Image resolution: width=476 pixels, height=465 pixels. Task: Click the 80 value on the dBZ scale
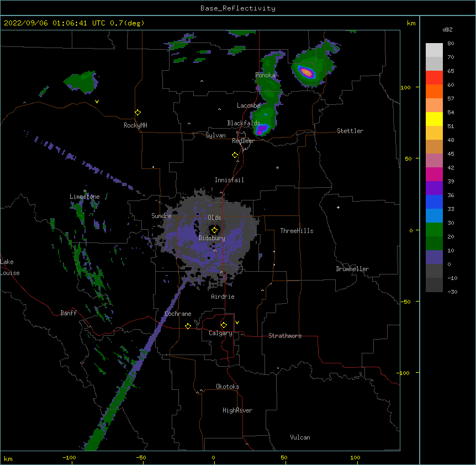pyautogui.click(x=451, y=44)
